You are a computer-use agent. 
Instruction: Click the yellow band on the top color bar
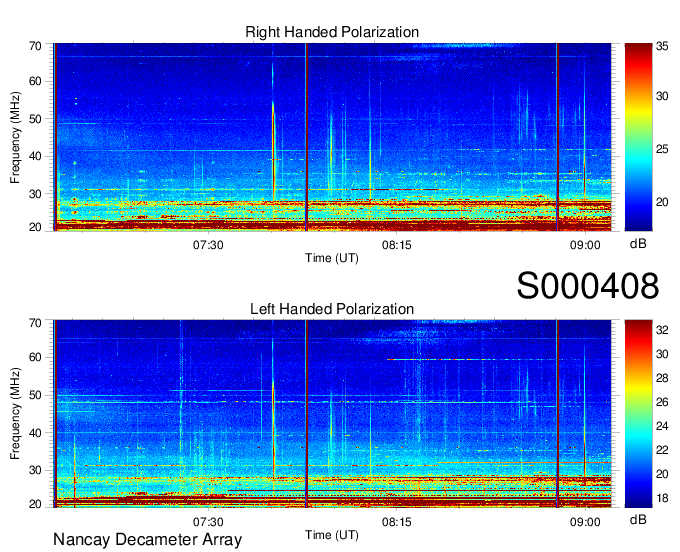[x=638, y=111]
